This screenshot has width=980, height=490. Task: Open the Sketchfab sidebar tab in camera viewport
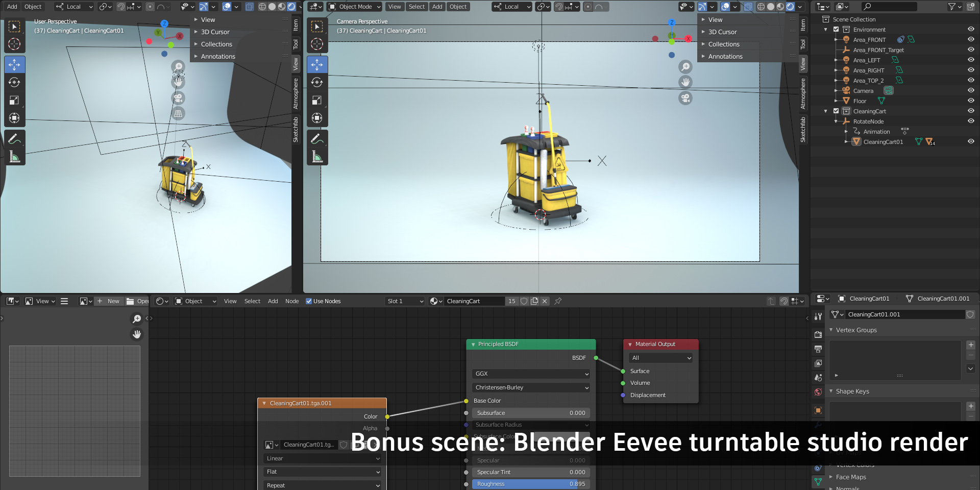coord(803,130)
